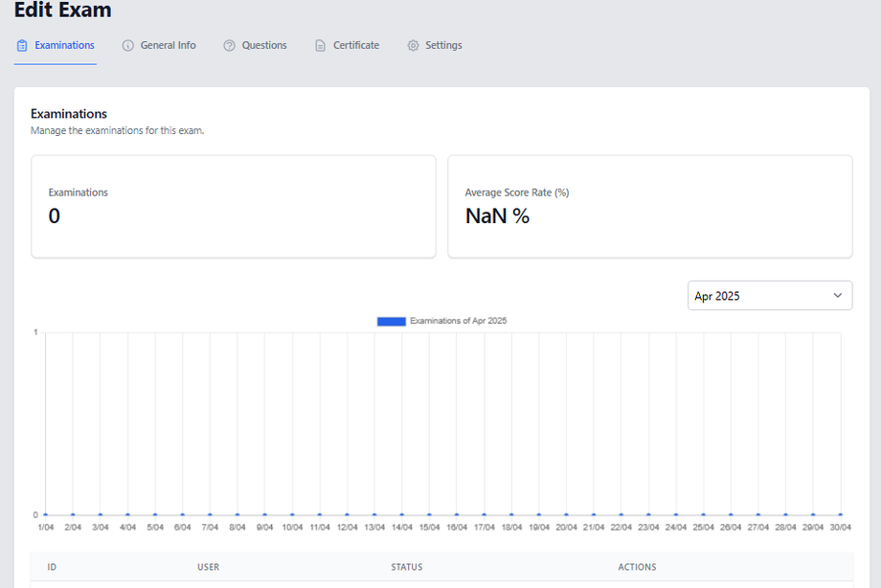Image resolution: width=881 pixels, height=588 pixels.
Task: Expand month selector using chevron arrow
Action: [838, 296]
